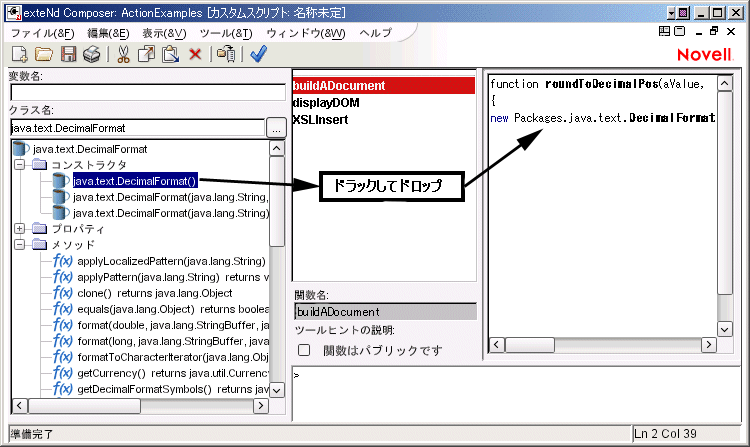This screenshot has height=447, width=750.
Task: Click the コンストラクタ folder icon
Action: [39, 165]
